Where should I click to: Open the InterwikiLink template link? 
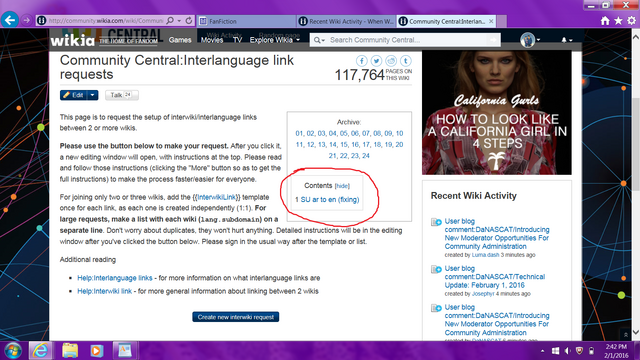pyautogui.click(x=216, y=197)
